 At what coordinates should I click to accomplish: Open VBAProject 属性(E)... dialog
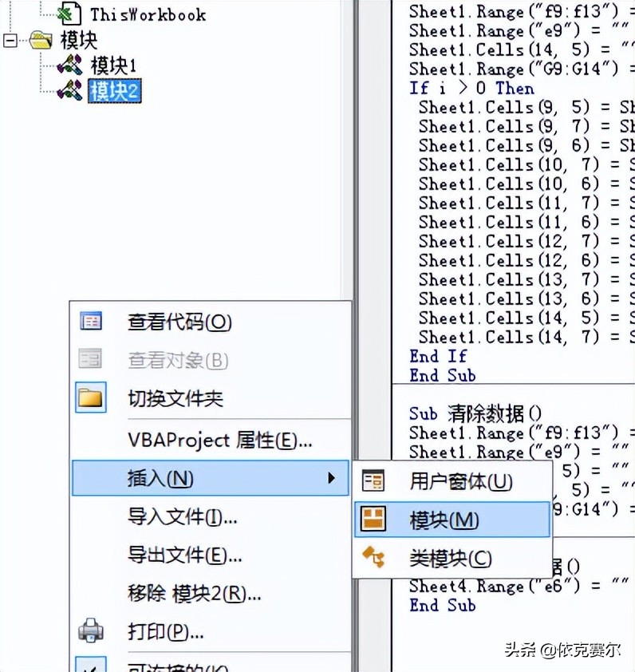click(x=210, y=440)
